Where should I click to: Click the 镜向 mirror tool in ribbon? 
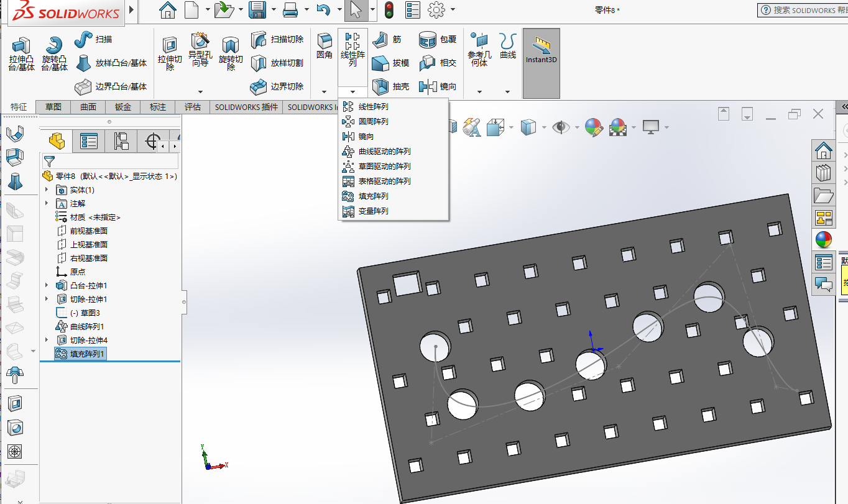pyautogui.click(x=438, y=86)
